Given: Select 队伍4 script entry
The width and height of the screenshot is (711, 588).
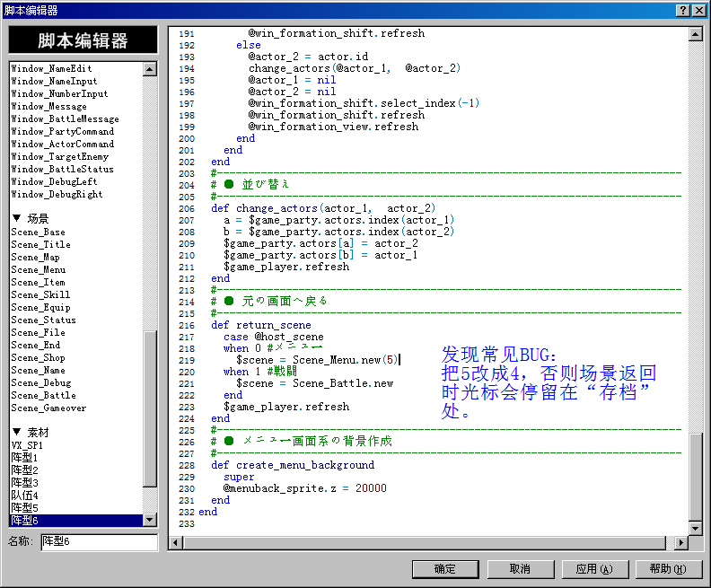Looking at the screenshot, I should [x=24, y=496].
